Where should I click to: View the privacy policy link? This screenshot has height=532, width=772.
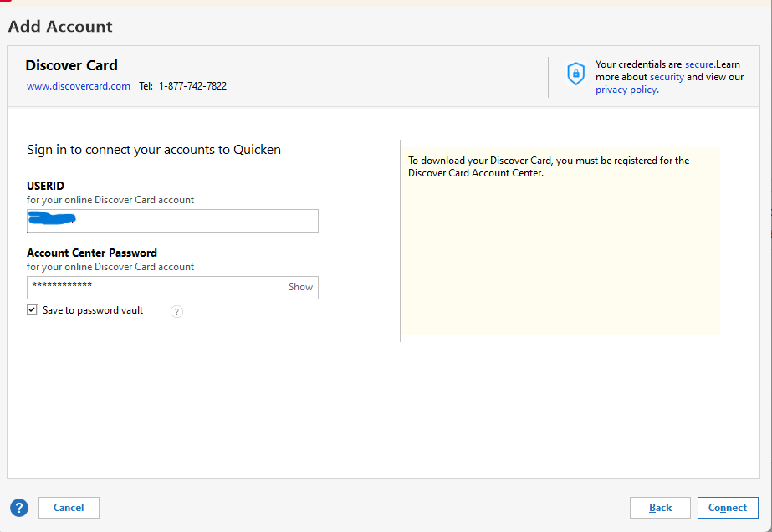tap(626, 90)
